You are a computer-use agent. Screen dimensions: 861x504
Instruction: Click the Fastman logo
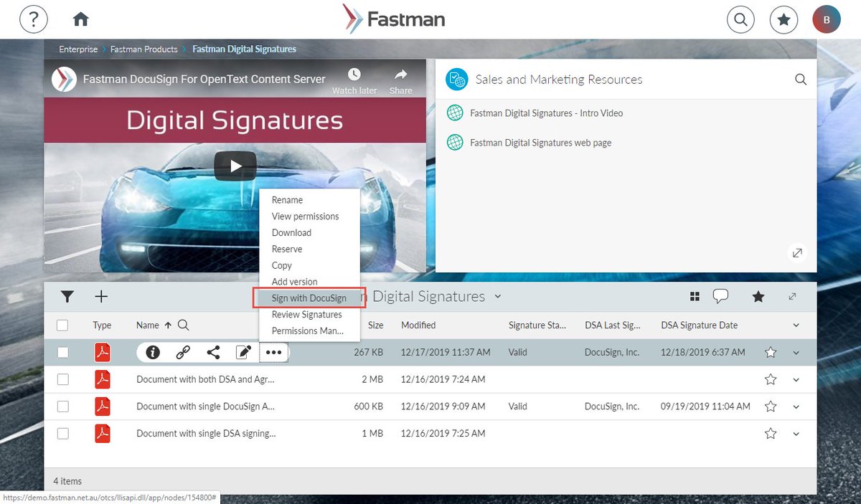click(394, 19)
